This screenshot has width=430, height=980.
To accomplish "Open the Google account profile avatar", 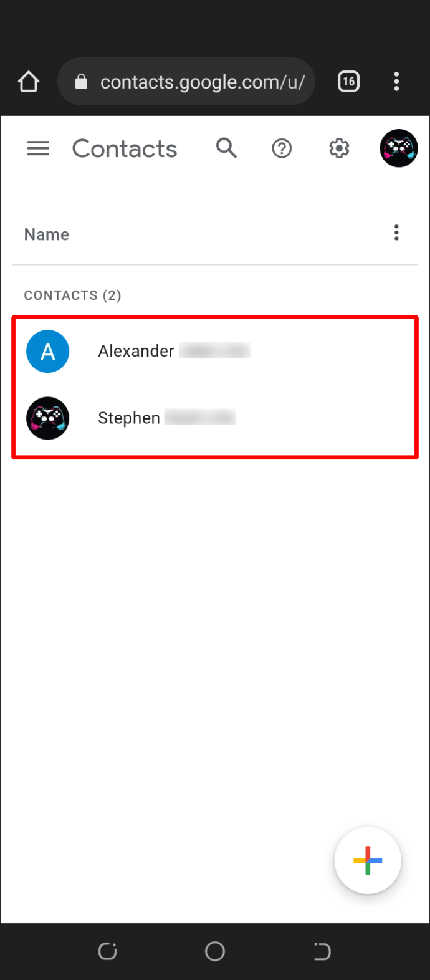I will [x=399, y=148].
